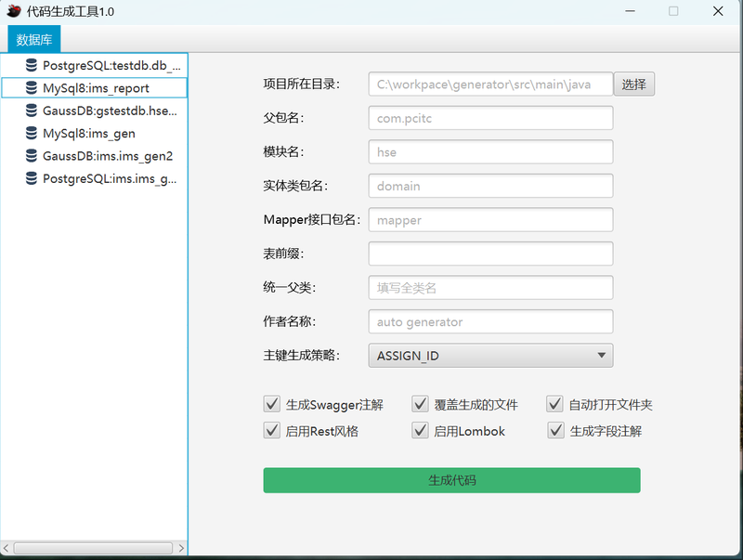Click the database icon beside GaussDB:gstestdb.hse
Image resolution: width=743 pixels, height=560 pixels.
32,111
